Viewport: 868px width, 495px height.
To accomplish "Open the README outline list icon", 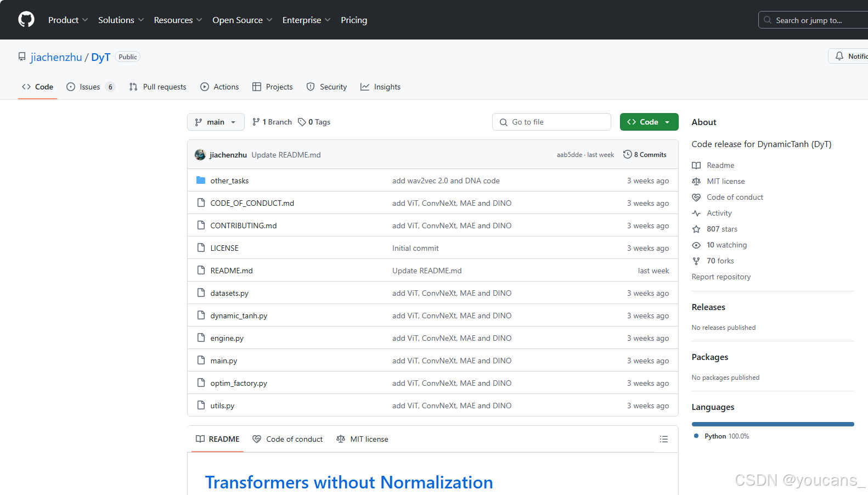I will 664,439.
